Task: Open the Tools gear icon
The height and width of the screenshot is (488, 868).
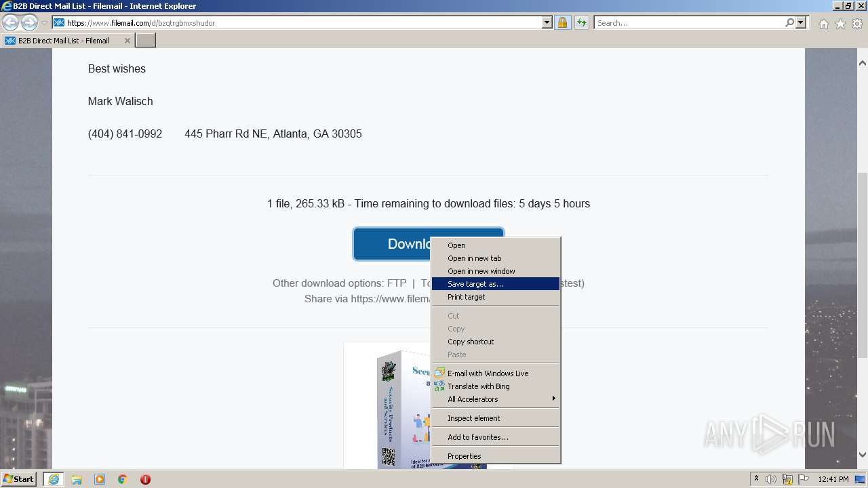Action: point(857,24)
